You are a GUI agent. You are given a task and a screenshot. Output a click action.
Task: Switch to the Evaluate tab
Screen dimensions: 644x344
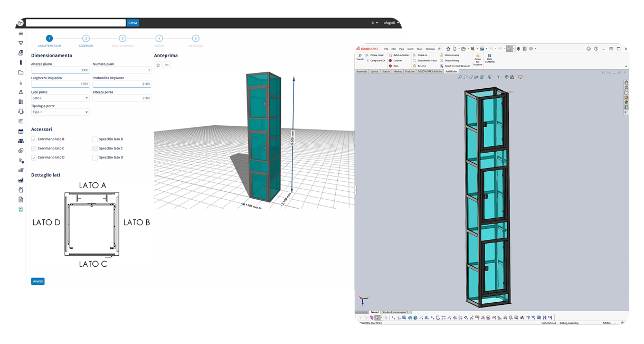click(x=410, y=71)
